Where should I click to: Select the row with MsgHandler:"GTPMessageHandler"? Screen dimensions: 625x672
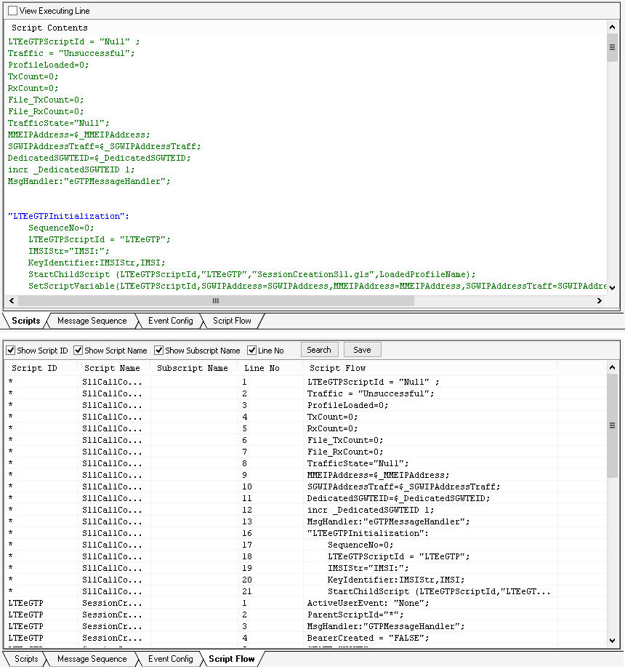coord(385,626)
